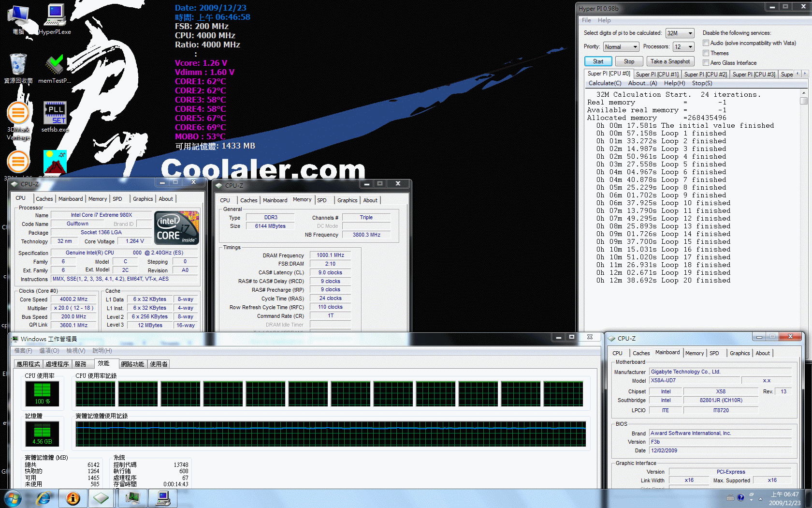Launch 3DMark Vantage desktop shortcut

18,120
